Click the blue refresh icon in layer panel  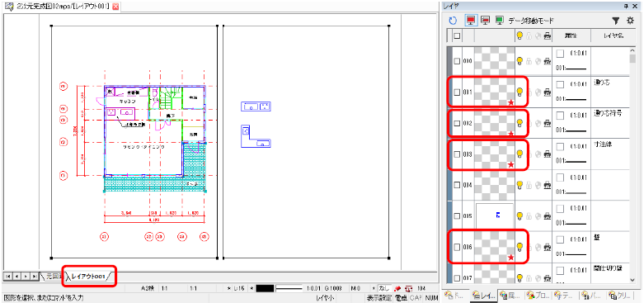coord(453,21)
